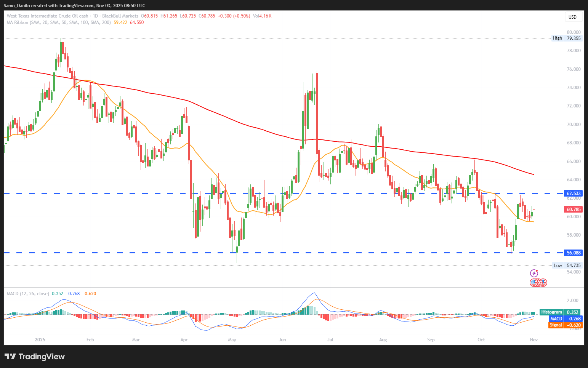Click the Jun label on time axis
588x368 pixels.
[x=282, y=340]
